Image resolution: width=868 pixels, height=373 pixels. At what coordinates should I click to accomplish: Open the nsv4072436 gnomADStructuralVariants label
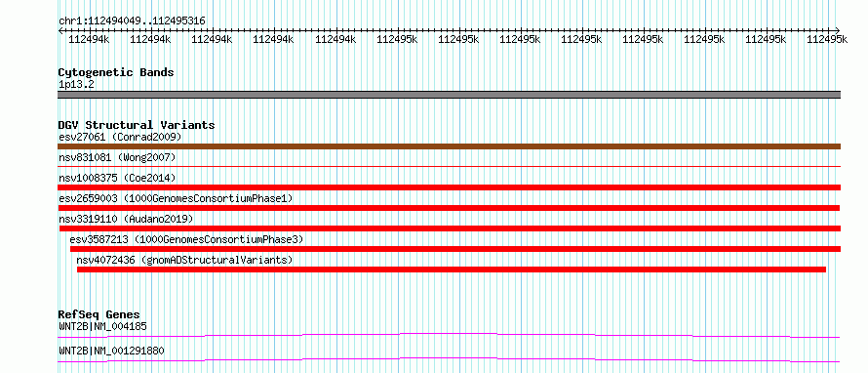(184, 260)
